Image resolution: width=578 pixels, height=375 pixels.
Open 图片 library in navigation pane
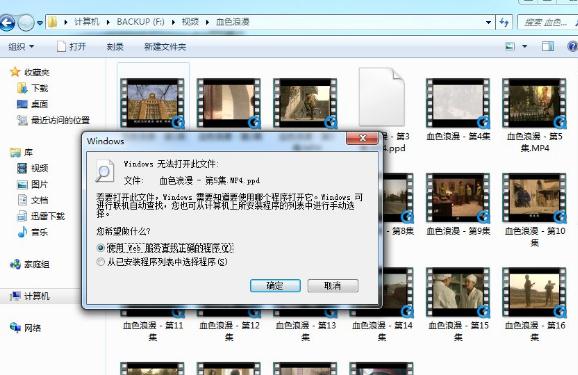(33, 184)
